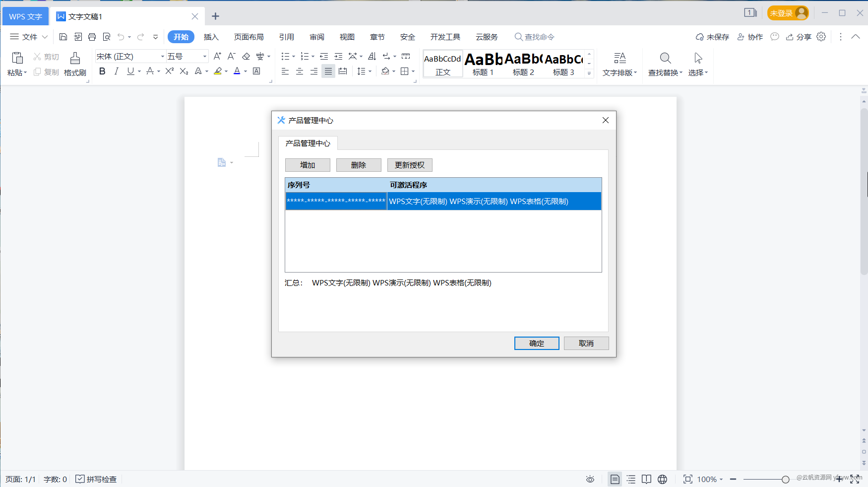Switch to web layout globe icon

click(662, 479)
